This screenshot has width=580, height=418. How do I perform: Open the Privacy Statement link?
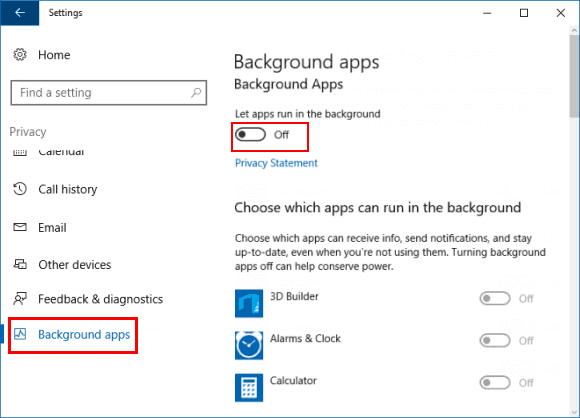[276, 163]
